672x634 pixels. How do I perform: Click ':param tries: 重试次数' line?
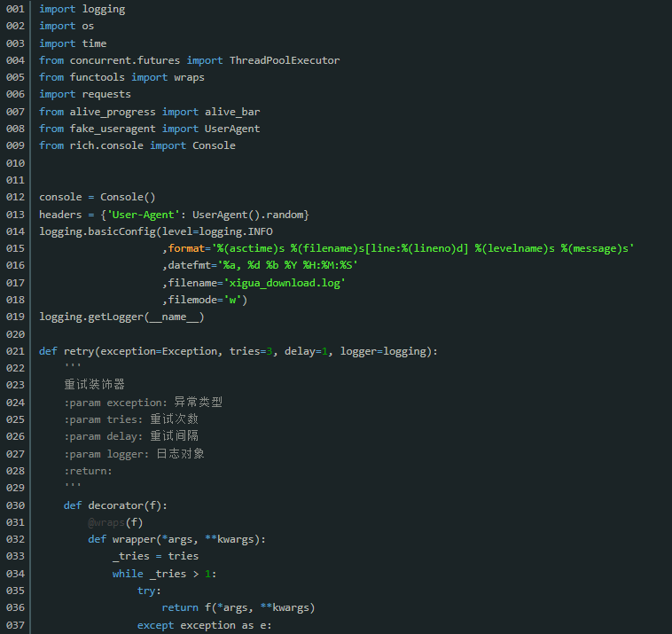point(131,419)
